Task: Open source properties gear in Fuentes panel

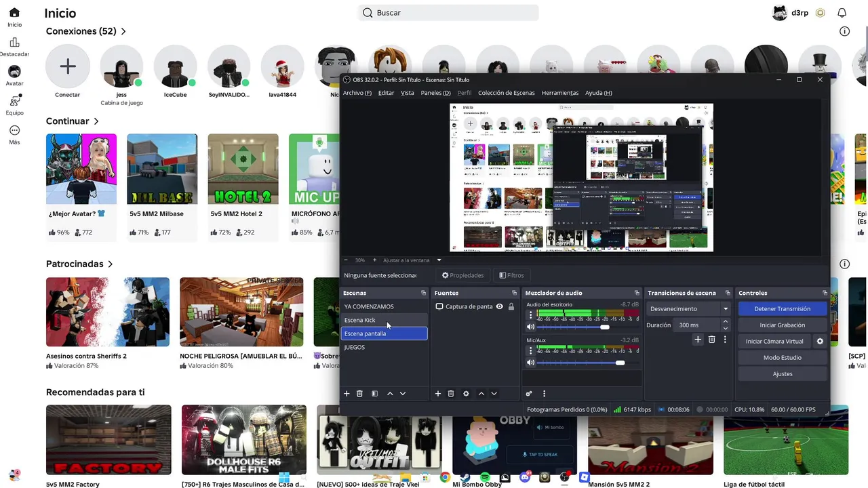Action: (x=466, y=394)
